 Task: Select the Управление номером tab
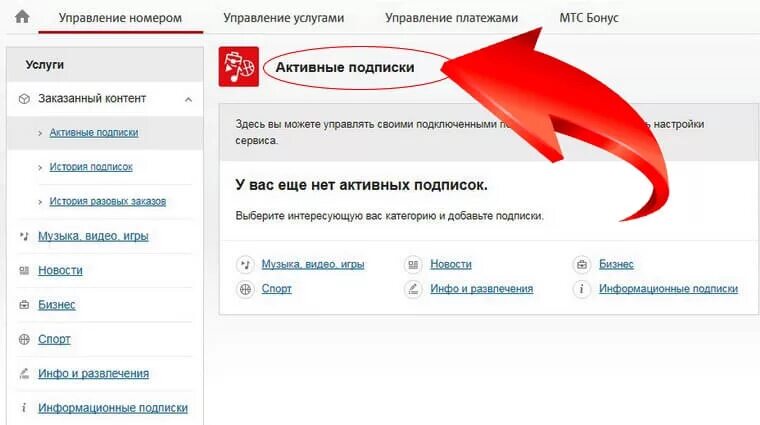click(x=120, y=18)
